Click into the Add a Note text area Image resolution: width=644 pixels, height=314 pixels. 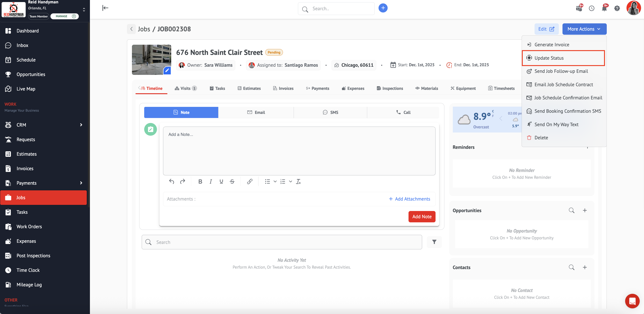coord(299,151)
